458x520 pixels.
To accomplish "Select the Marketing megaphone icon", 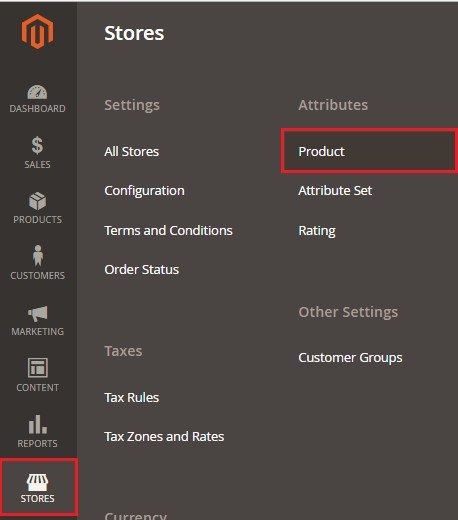I will (38, 313).
